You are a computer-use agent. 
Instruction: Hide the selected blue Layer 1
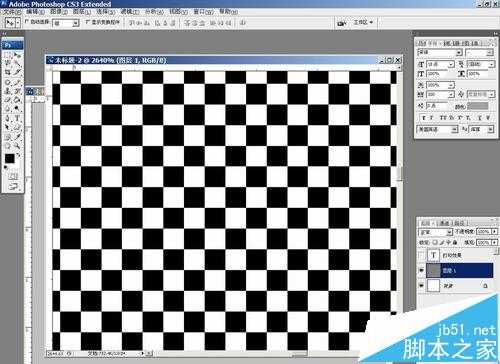421,270
